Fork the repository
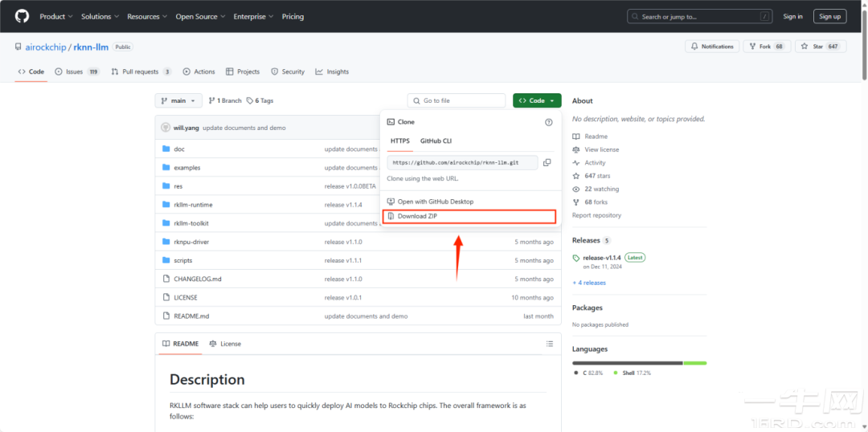This screenshot has height=432, width=868. point(766,47)
